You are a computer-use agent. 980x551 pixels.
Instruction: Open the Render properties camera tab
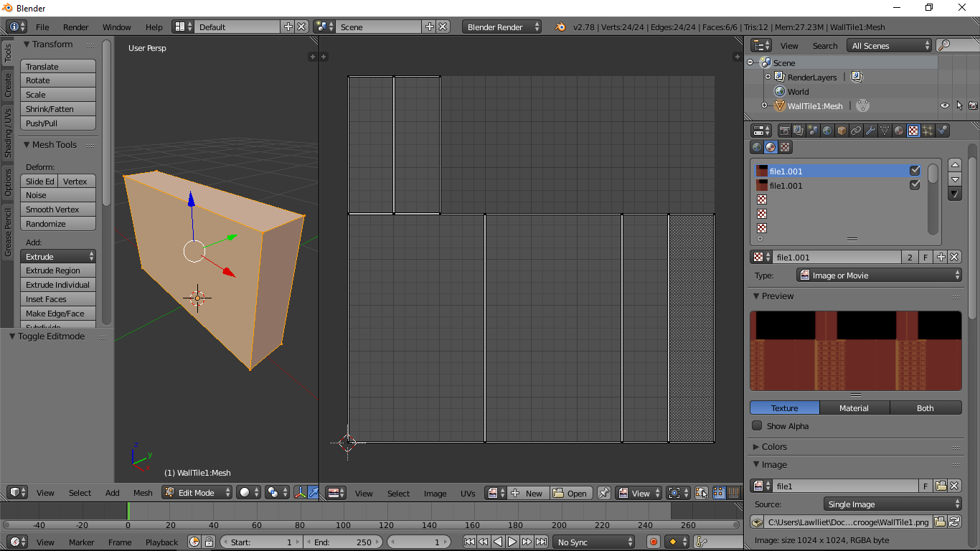[785, 131]
